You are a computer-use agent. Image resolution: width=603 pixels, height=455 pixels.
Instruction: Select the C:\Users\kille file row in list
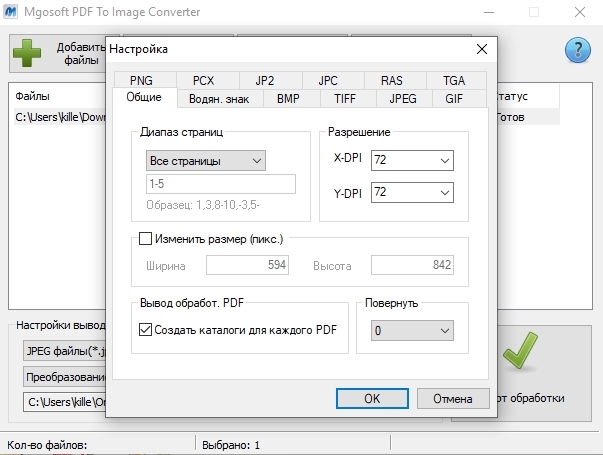tap(60, 117)
